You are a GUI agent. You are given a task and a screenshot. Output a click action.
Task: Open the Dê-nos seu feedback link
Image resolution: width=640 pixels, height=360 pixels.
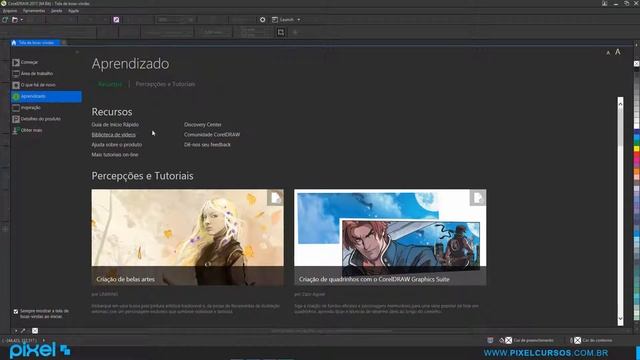207,144
